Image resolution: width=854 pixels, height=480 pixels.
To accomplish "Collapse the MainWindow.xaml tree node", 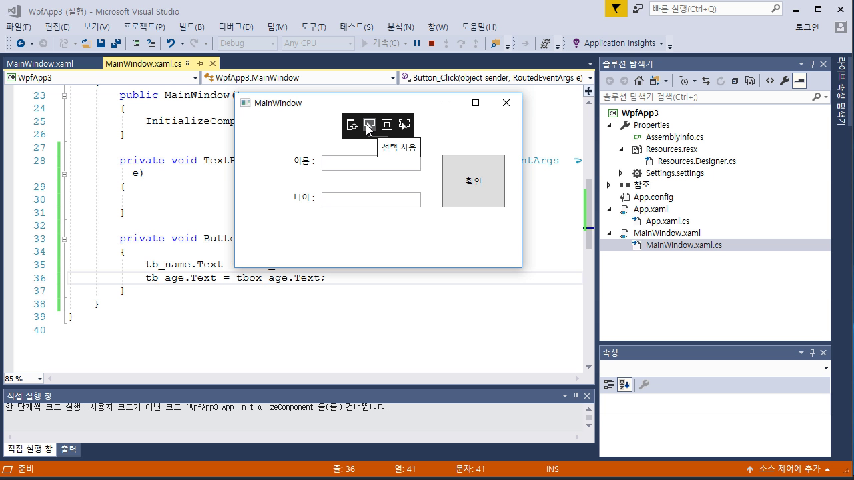I will point(609,233).
